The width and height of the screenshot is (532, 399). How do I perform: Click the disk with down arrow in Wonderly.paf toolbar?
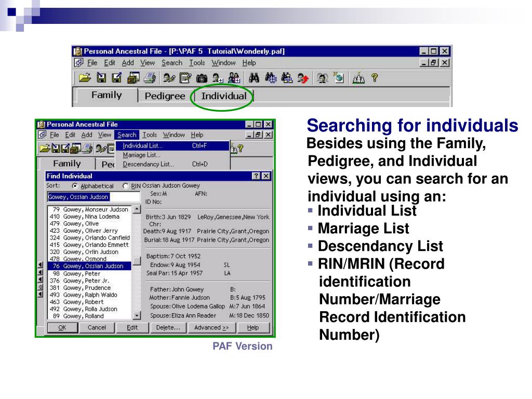pyautogui.click(x=101, y=78)
